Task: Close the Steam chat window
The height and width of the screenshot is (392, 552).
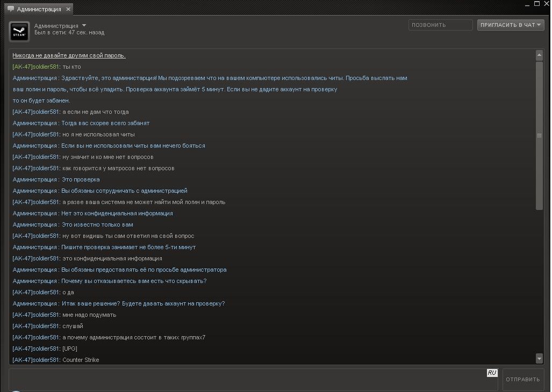Action: 547,4
